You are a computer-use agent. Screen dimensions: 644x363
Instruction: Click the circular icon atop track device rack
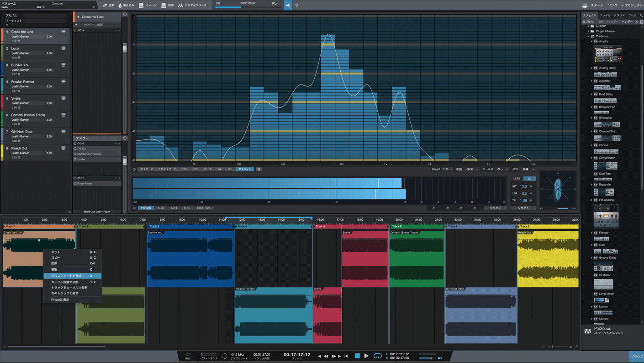pos(125,15)
